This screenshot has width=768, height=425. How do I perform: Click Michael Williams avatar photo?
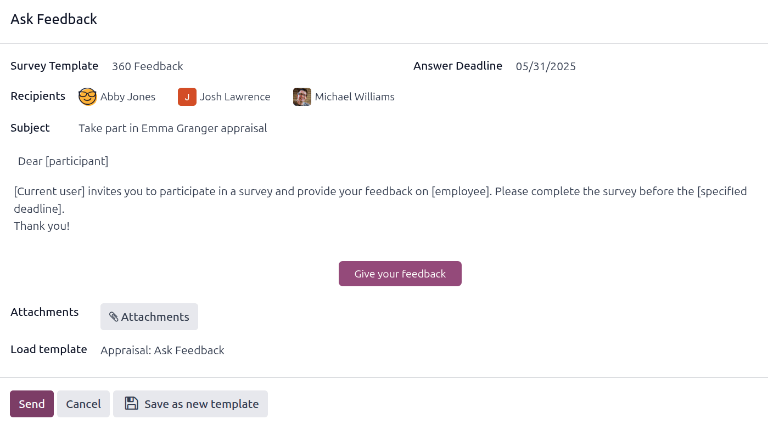tap(301, 97)
